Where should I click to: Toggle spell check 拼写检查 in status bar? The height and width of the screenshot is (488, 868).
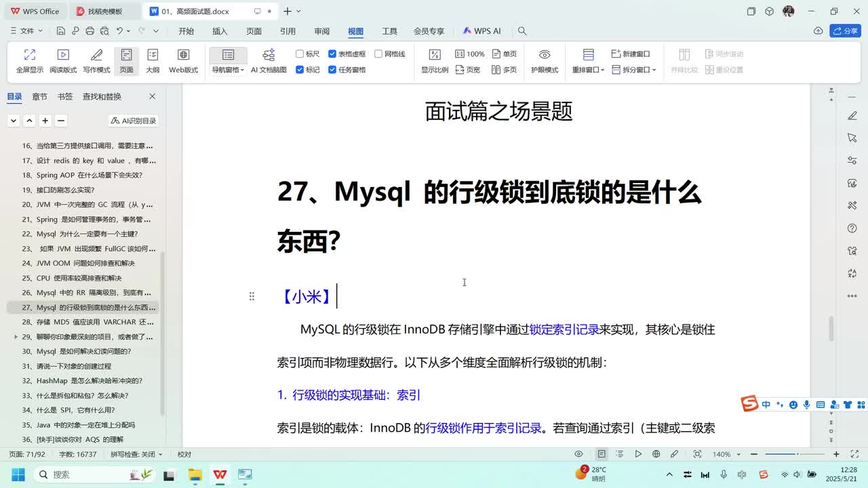(x=136, y=454)
